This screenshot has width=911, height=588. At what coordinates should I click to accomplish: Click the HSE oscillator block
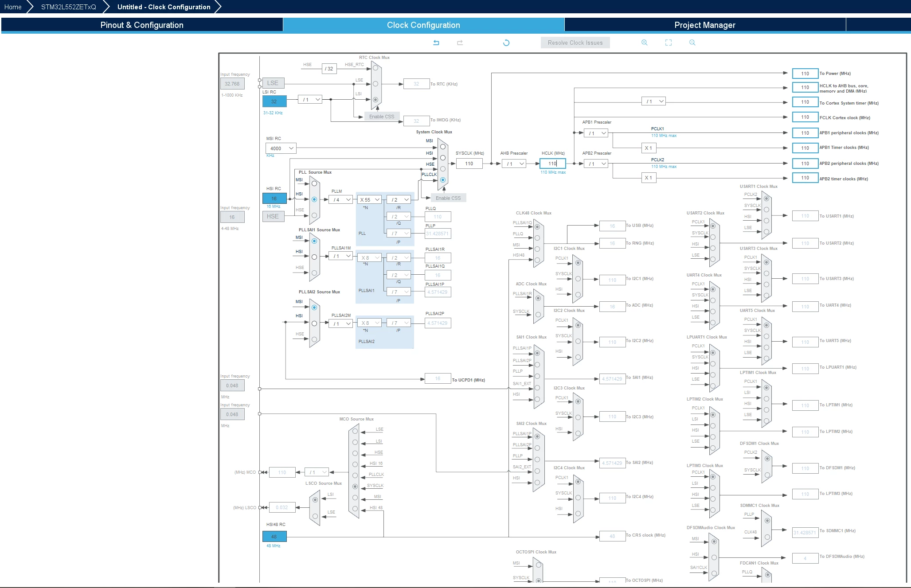pos(273,216)
